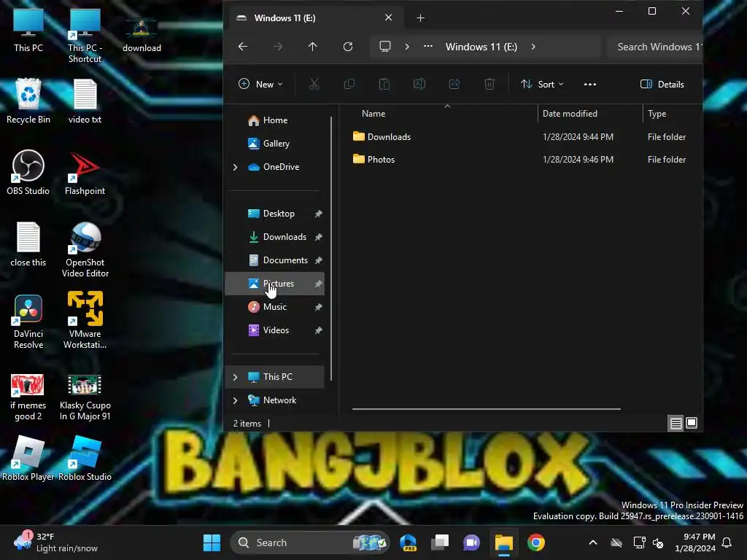The height and width of the screenshot is (560, 747).
Task: Expand the OneDrive tree node
Action: click(x=236, y=167)
